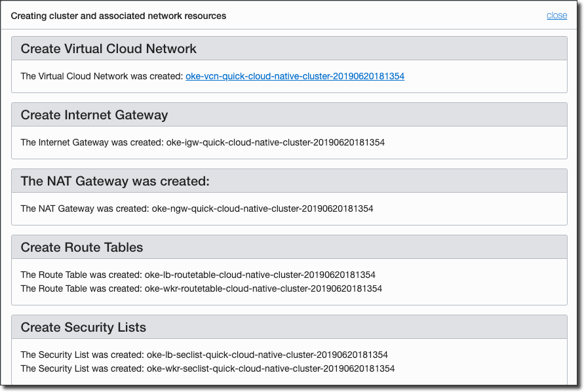
Task: Click 'The Internet Gateway was created:' body label
Action: click(92, 142)
